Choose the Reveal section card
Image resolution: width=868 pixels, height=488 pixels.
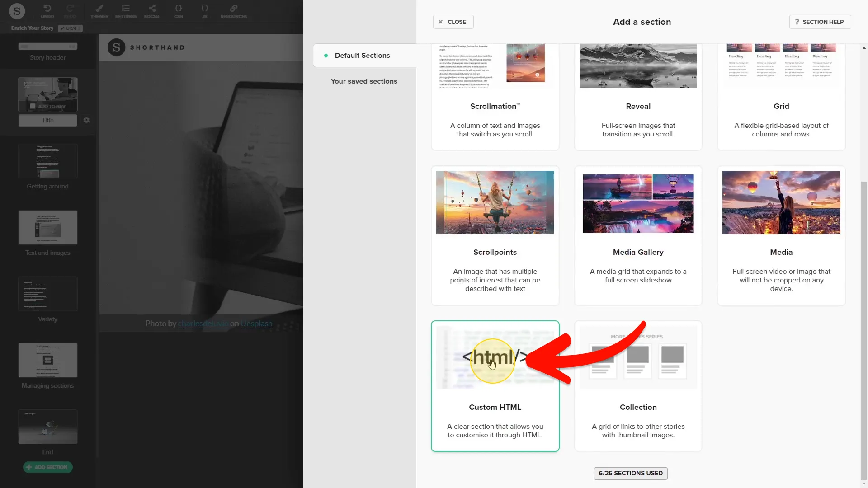coord(638,97)
